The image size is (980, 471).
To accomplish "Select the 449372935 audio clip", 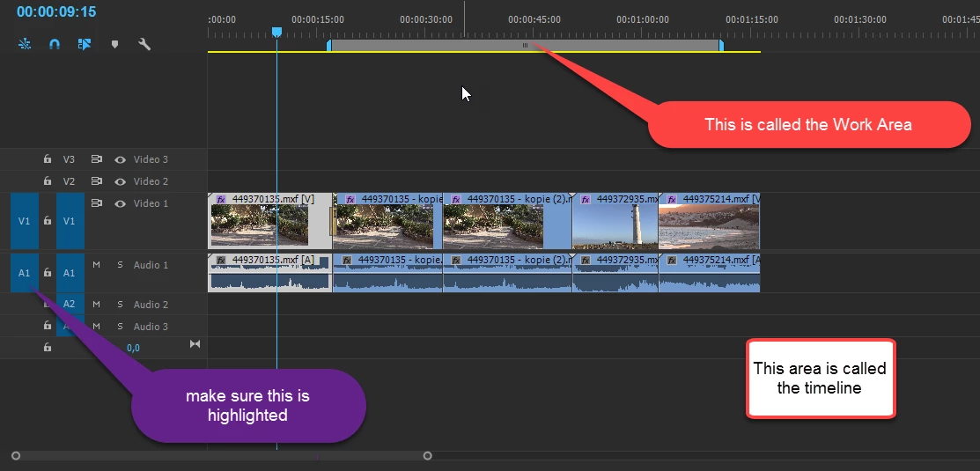I will coord(615,272).
